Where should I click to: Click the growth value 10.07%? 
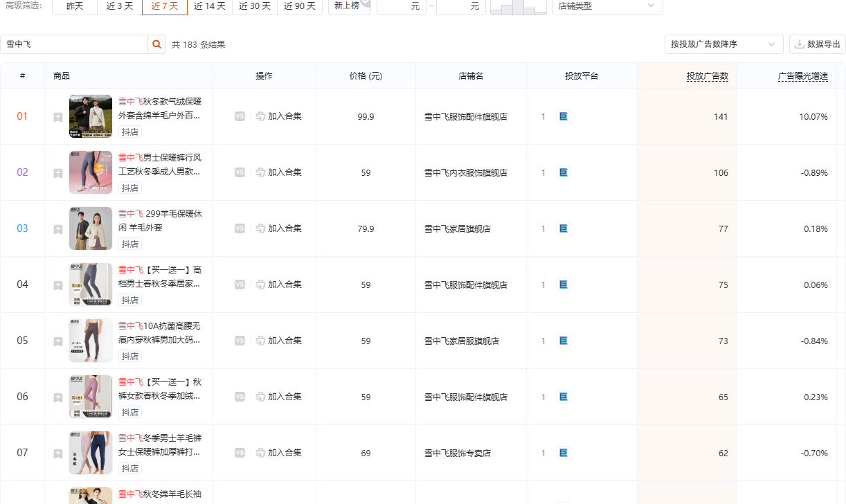(813, 117)
